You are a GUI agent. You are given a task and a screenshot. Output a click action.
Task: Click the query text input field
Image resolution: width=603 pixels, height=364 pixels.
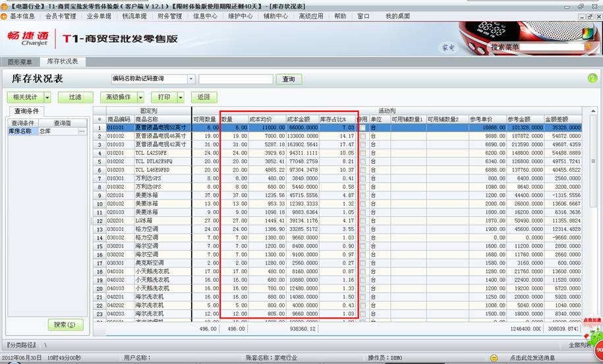pos(235,79)
